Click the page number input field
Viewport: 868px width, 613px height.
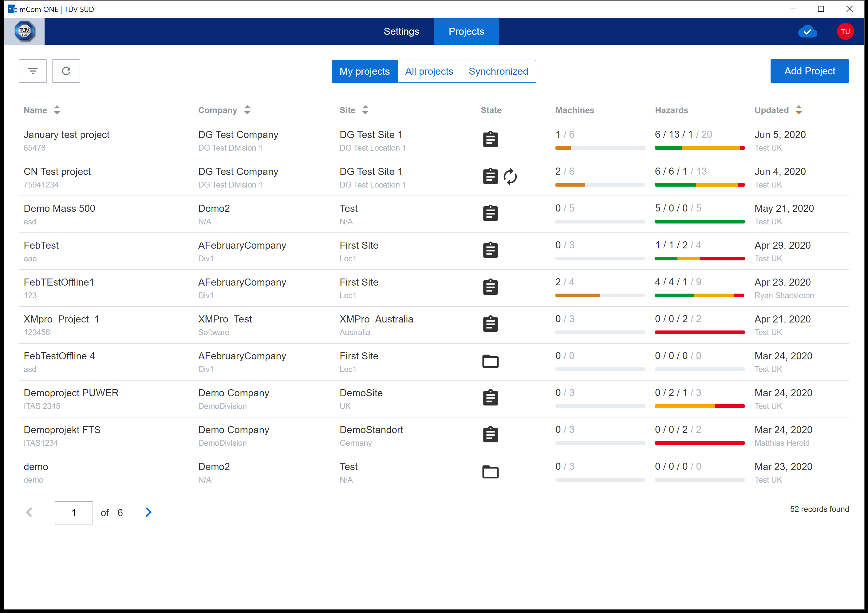[x=74, y=513]
